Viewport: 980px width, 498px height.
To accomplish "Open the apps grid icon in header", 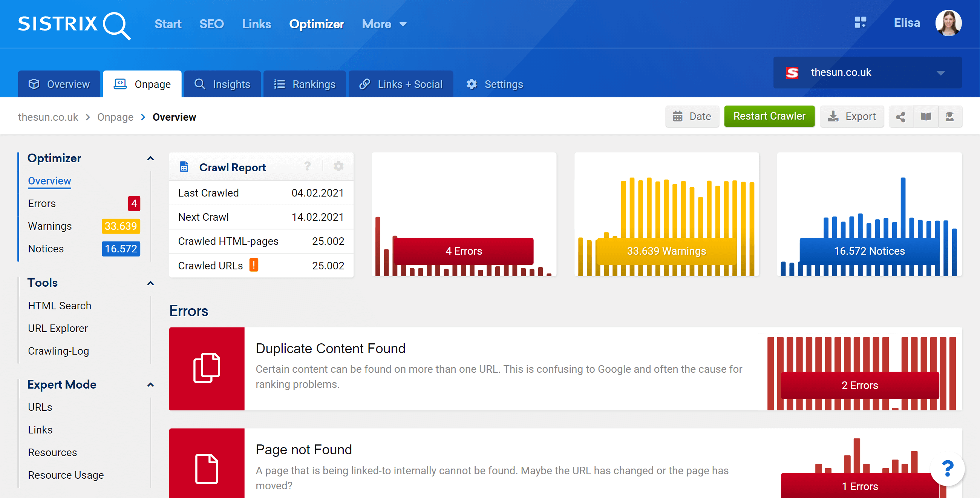I will (x=860, y=23).
